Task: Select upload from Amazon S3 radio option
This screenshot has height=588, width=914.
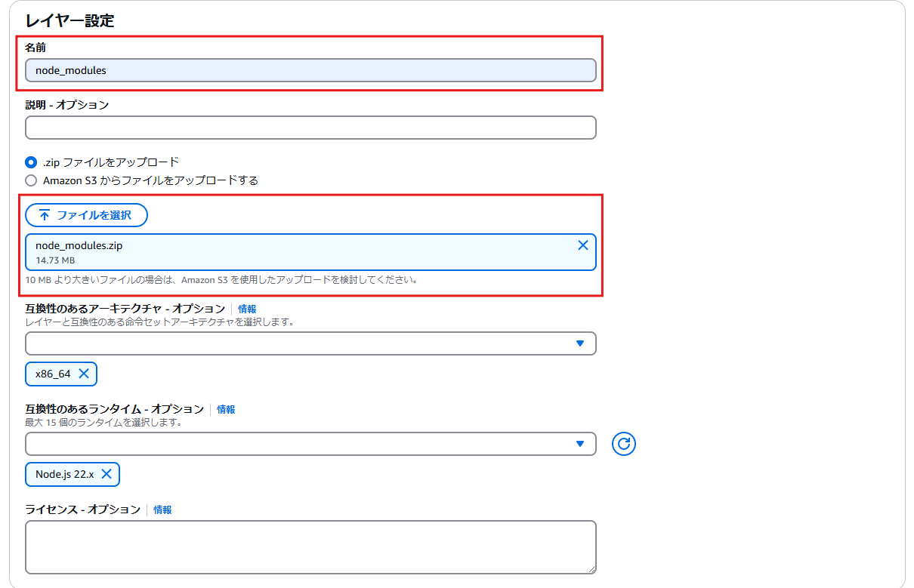Action: coord(31,180)
